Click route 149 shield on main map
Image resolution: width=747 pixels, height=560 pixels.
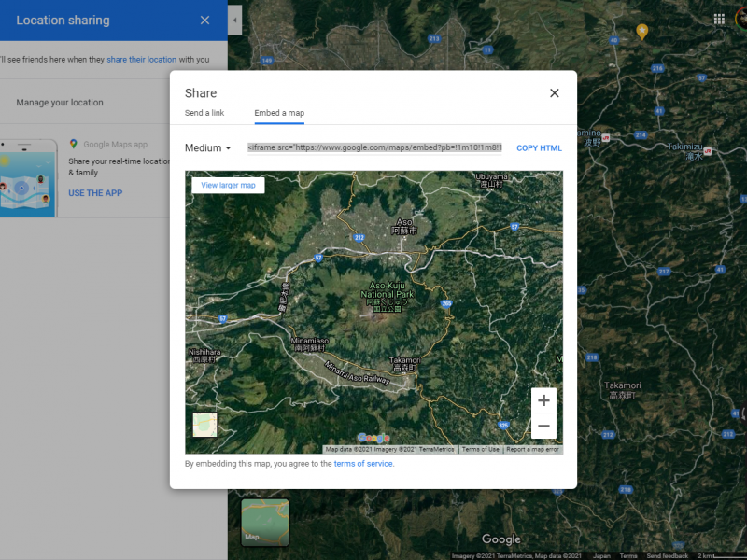(x=267, y=61)
